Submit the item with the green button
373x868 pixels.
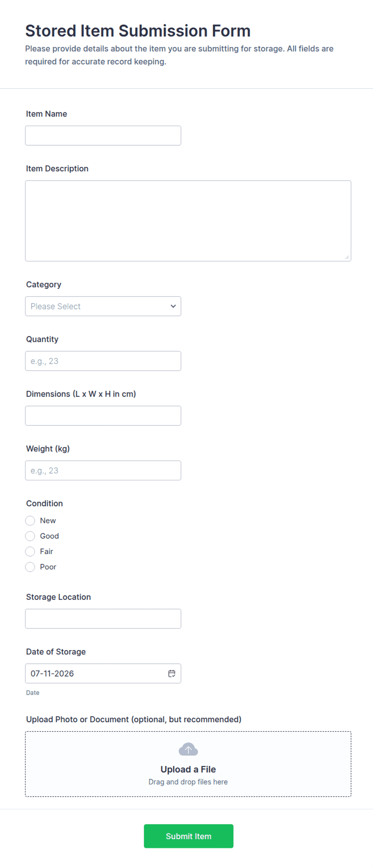(189, 836)
